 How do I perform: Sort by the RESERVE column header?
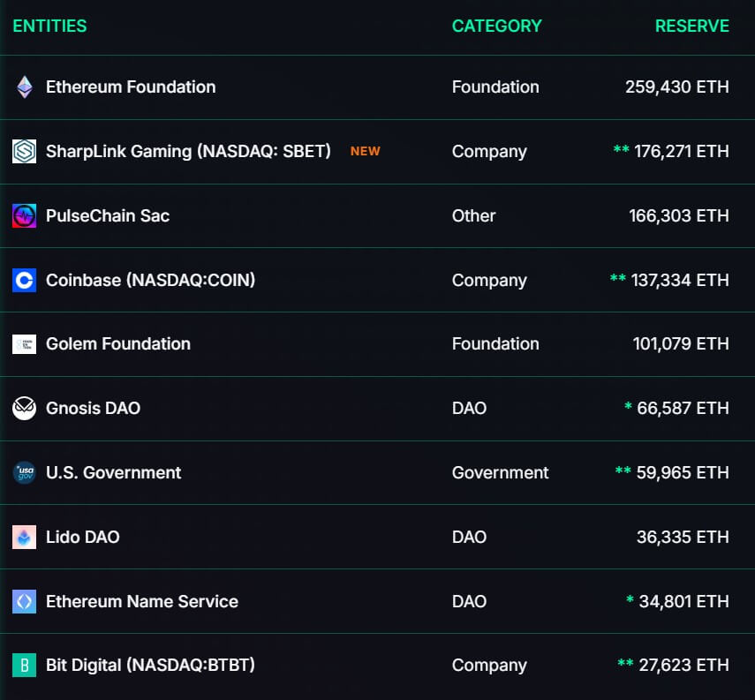tap(691, 26)
